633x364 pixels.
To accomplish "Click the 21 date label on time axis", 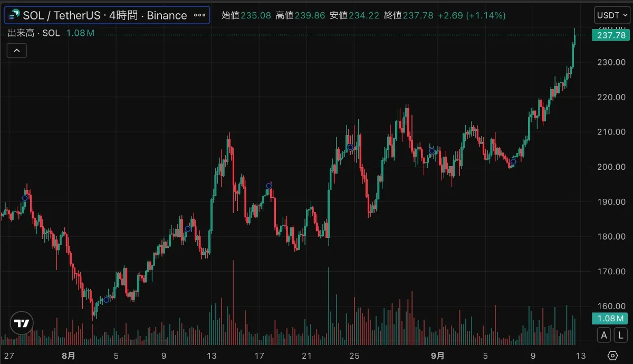I will point(307,356).
